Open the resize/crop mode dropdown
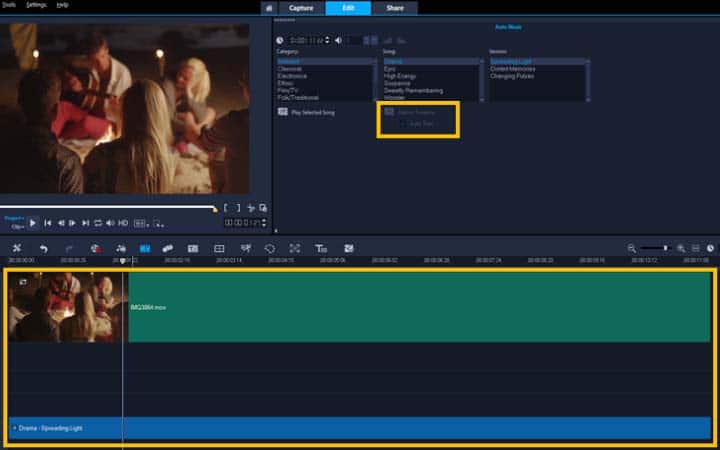720x450 pixels. coord(158,224)
